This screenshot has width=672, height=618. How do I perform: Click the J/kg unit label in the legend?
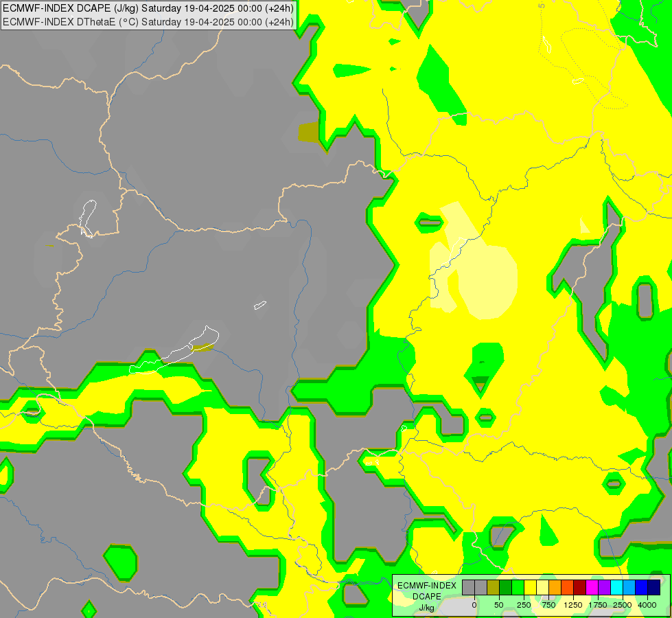426,608
